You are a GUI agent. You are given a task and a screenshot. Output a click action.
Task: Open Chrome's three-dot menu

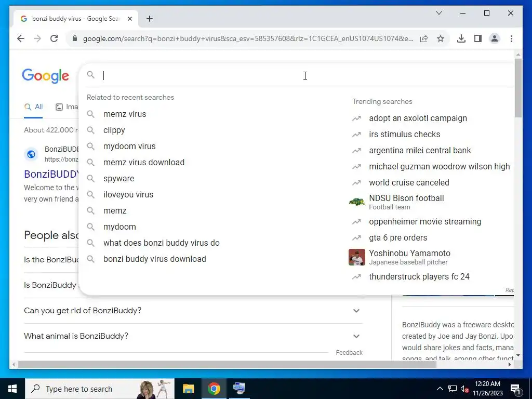pyautogui.click(x=511, y=38)
